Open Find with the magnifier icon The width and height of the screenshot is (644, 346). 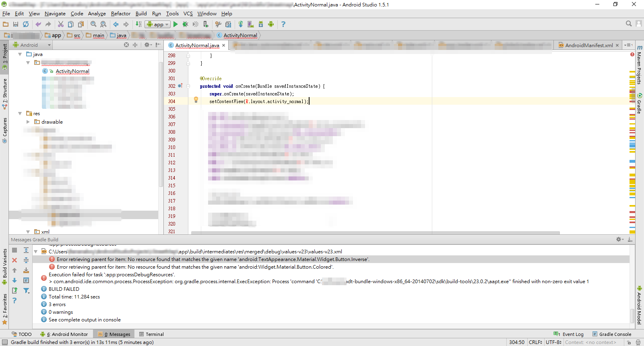pos(93,24)
